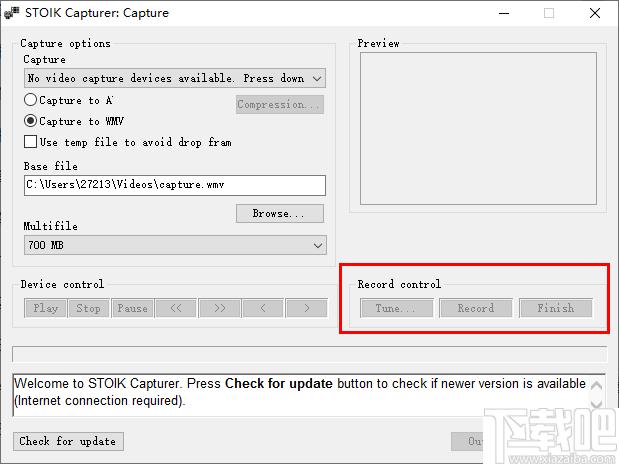Click the video Preview pane
Screen dimensions: 619x464
478,128
